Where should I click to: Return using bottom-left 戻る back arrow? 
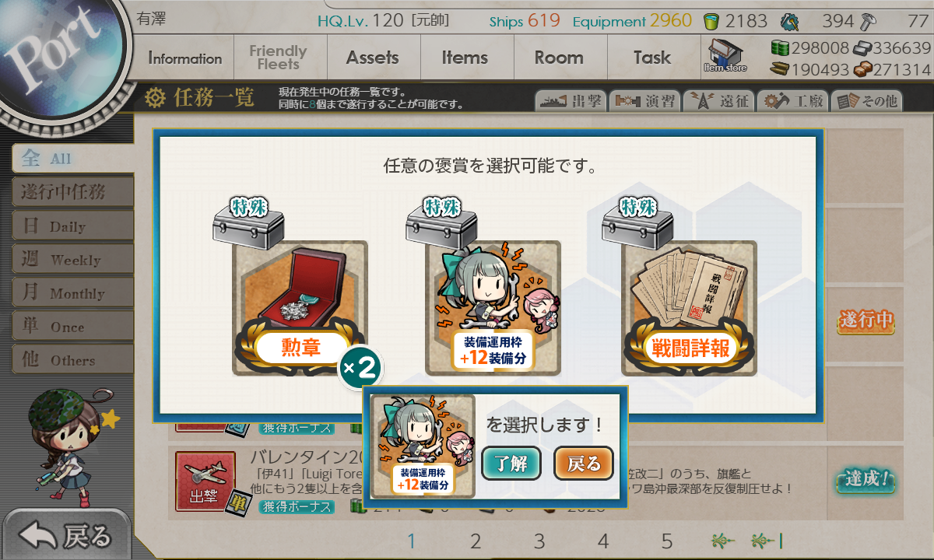(x=66, y=536)
